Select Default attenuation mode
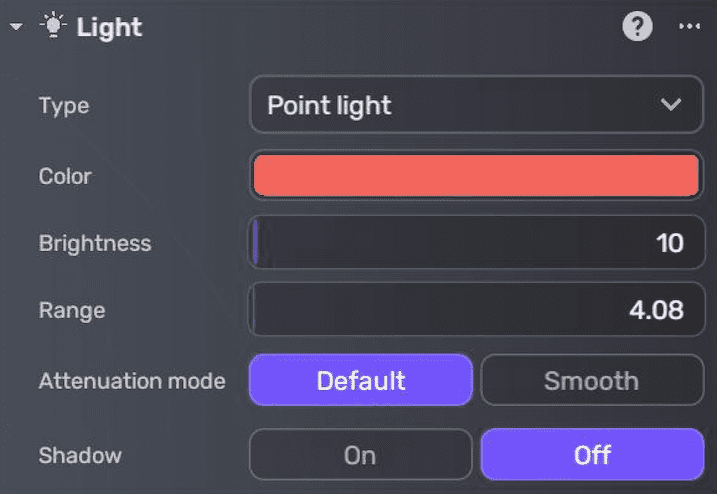 [360, 381]
